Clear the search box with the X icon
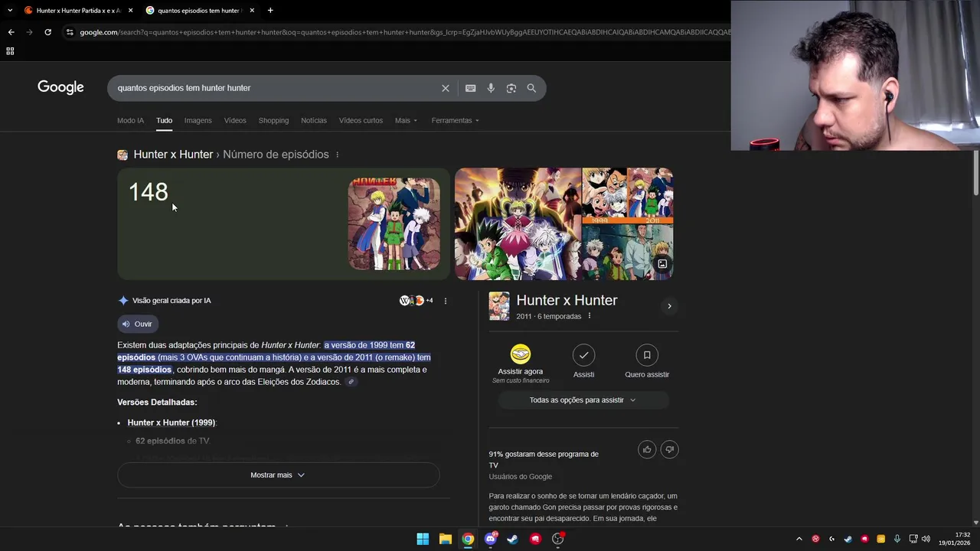 pos(445,88)
